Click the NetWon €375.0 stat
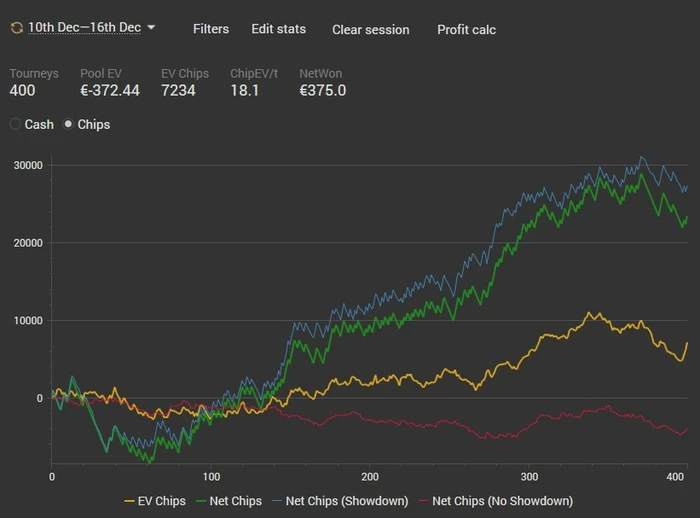The width and height of the screenshot is (700, 518). (323, 91)
